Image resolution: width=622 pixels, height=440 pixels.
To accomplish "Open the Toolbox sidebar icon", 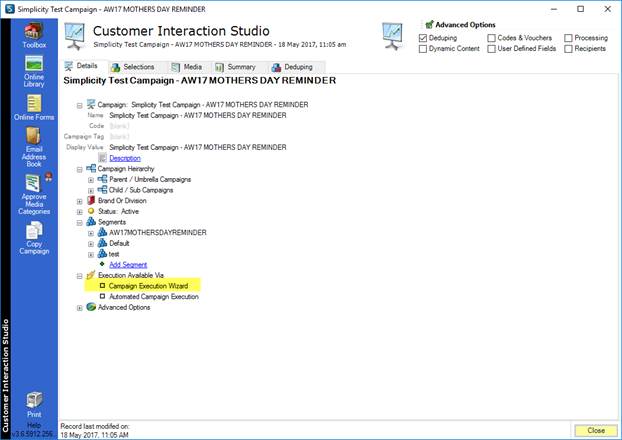I will (34, 31).
